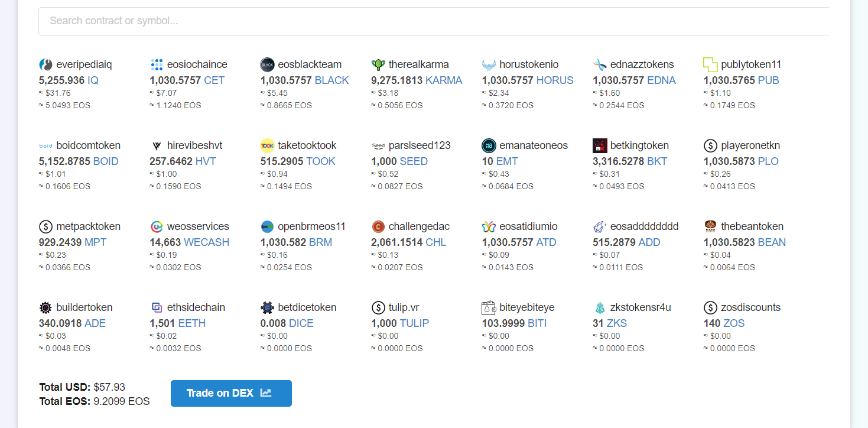Click the contract name challengedac
Viewport: 868px width, 428px height.
coord(419,226)
